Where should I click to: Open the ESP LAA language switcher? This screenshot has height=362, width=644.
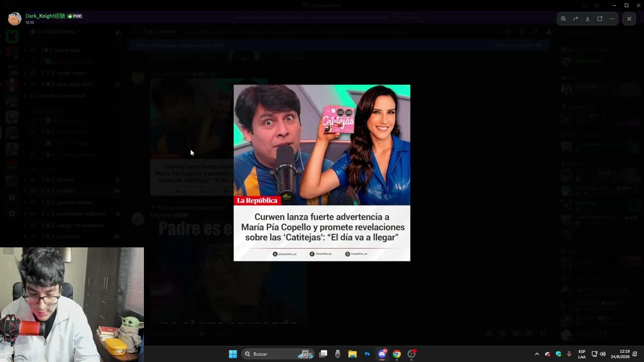click(x=582, y=354)
